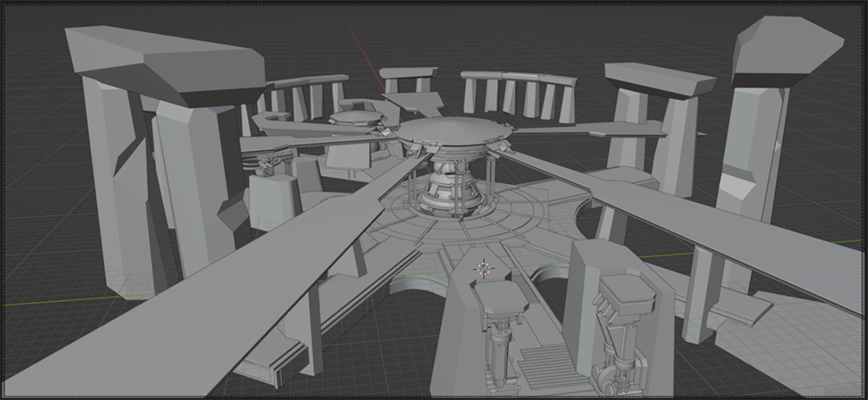The height and width of the screenshot is (400, 868).
Task: Click the 3D cursor crosshair in the viewport
Action: (x=484, y=268)
